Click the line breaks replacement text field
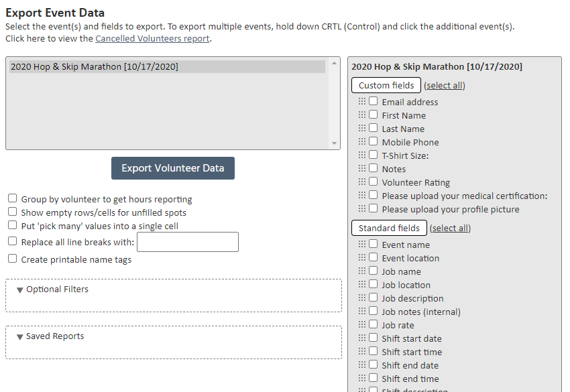The height and width of the screenshot is (392, 570). [188, 242]
